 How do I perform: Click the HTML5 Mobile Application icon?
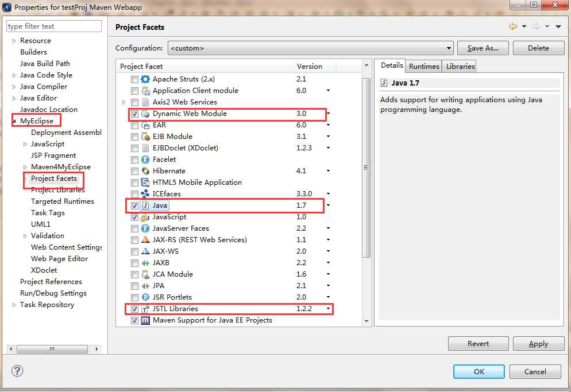tap(145, 183)
